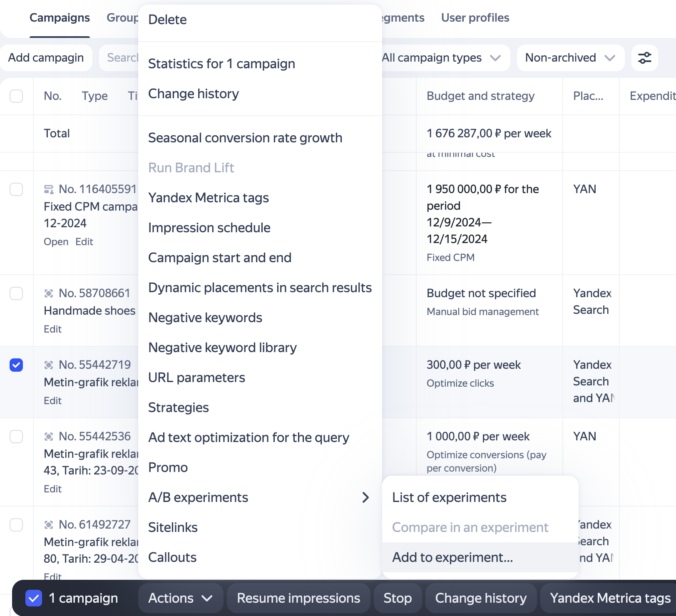The height and width of the screenshot is (616, 676).
Task: Open the filter settings sliders icon
Action: point(644,58)
